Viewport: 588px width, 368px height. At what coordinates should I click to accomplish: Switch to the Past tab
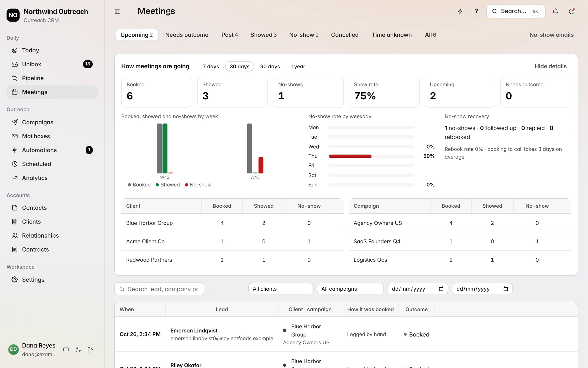pyautogui.click(x=229, y=35)
